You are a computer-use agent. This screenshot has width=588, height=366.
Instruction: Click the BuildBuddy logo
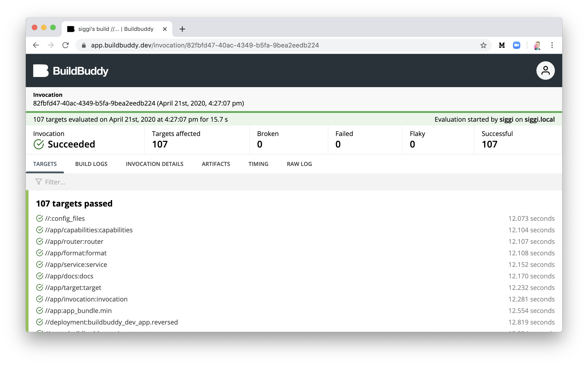pos(71,71)
